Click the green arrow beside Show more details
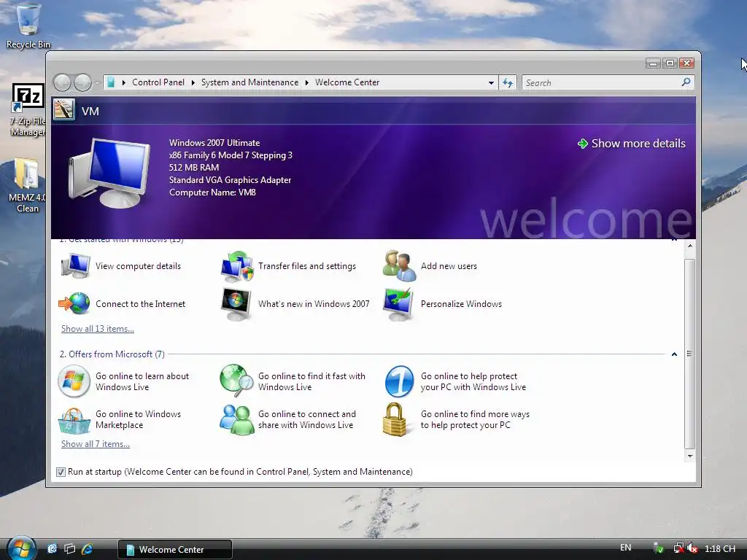Viewport: 747px width, 560px height. point(582,144)
